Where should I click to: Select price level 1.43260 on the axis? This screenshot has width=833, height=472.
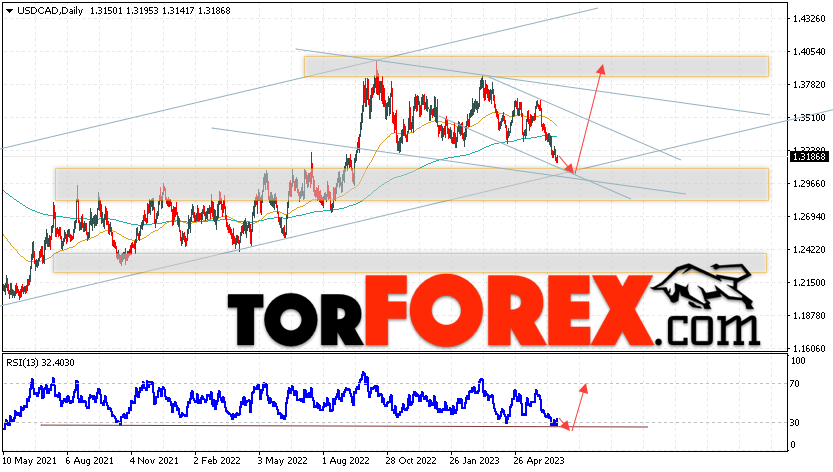[x=809, y=19]
